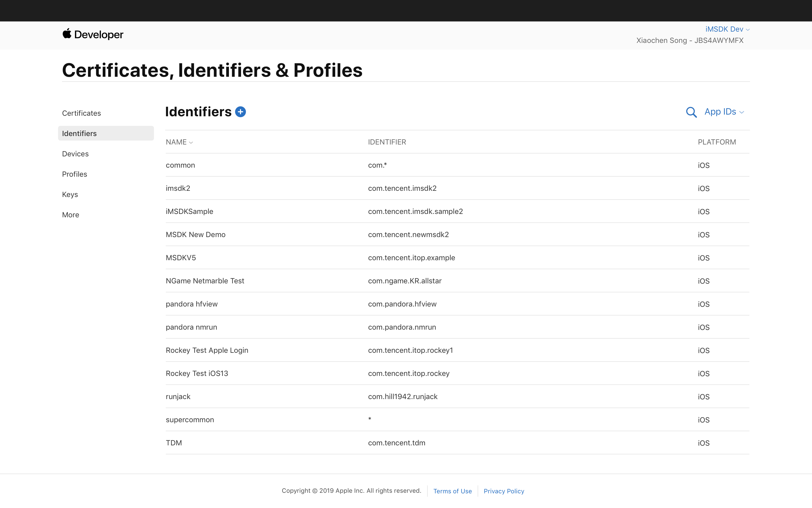This screenshot has height=508, width=812.
Task: Open the common identifier row
Action: coord(457,165)
